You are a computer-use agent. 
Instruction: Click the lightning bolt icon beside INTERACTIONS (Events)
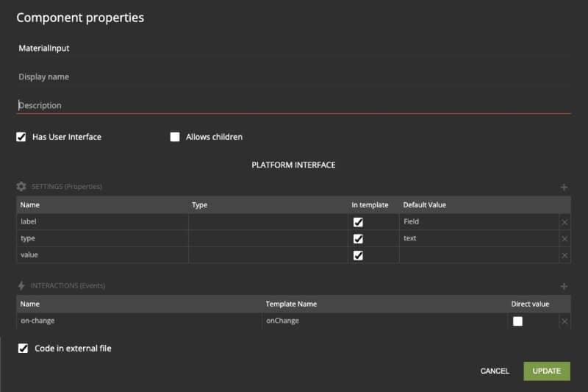point(21,286)
